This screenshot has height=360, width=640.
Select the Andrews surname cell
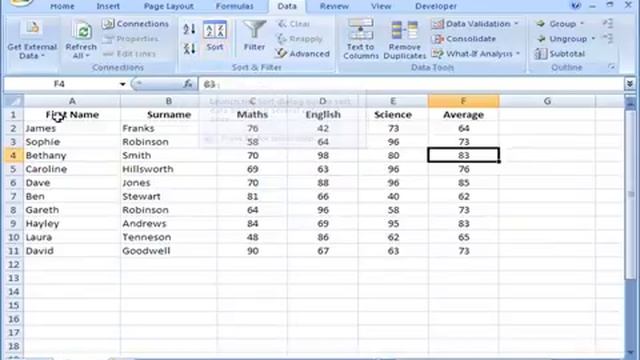(169, 224)
